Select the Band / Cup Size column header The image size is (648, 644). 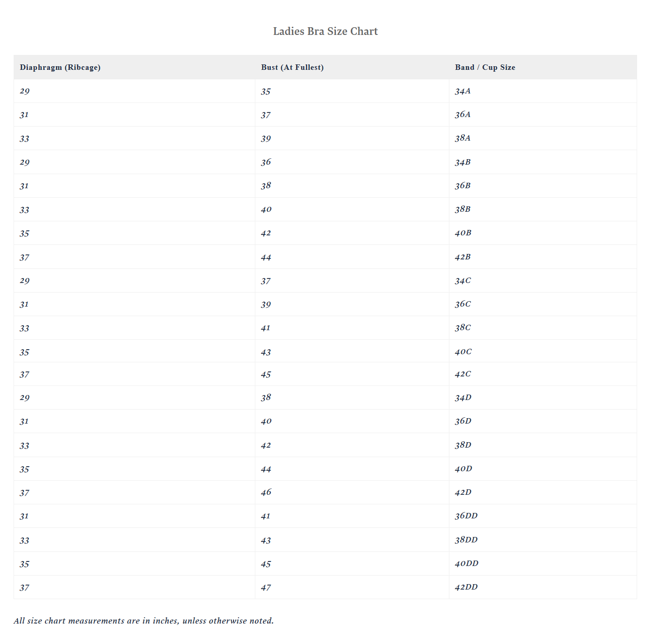[543, 67]
